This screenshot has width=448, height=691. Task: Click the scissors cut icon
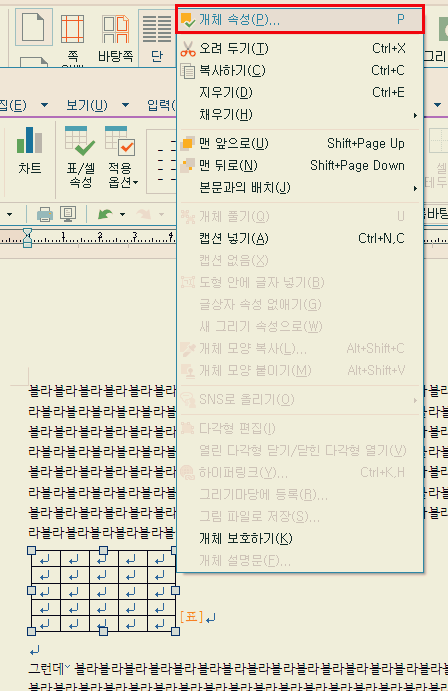(188, 49)
